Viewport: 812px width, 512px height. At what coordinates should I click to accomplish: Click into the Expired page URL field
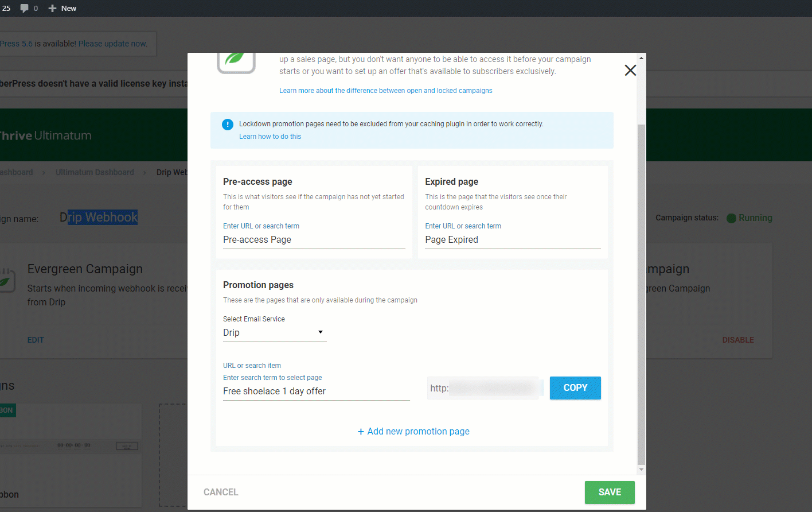[513, 240]
